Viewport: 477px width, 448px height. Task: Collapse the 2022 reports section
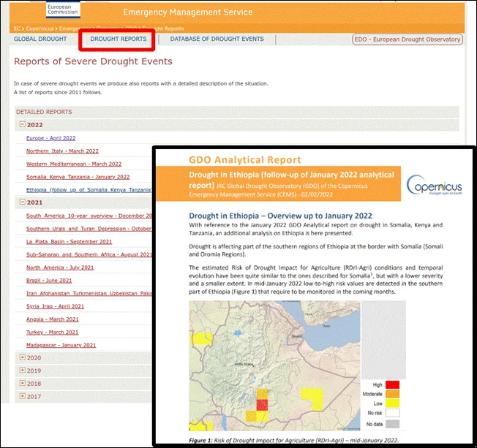pyautogui.click(x=23, y=125)
